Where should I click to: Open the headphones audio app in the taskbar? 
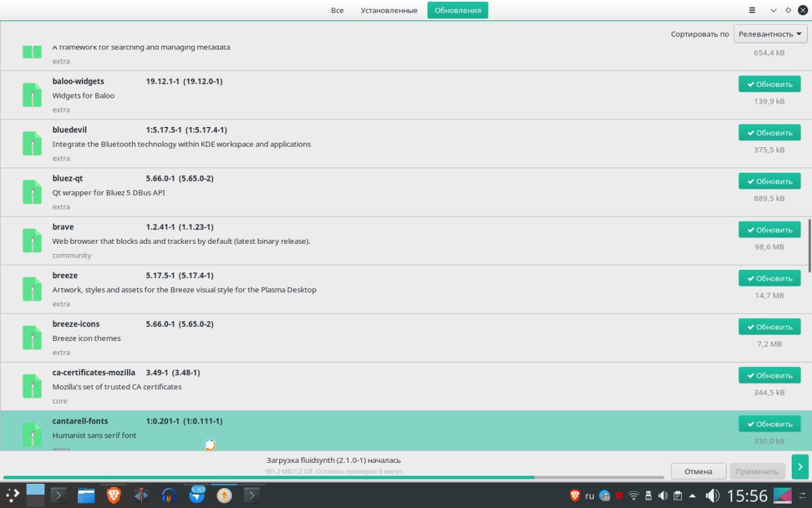169,495
